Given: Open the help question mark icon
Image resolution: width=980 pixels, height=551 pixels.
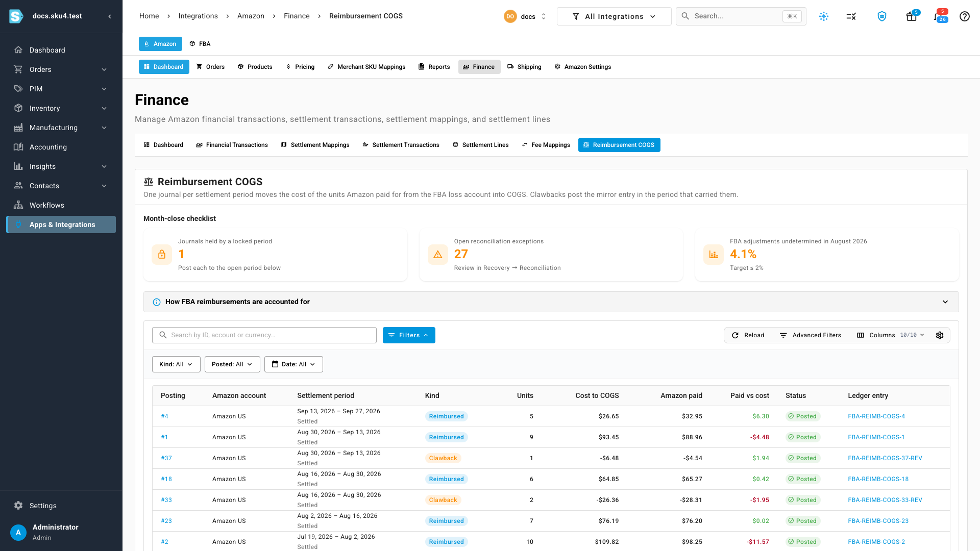Looking at the screenshot, I should click(x=964, y=16).
